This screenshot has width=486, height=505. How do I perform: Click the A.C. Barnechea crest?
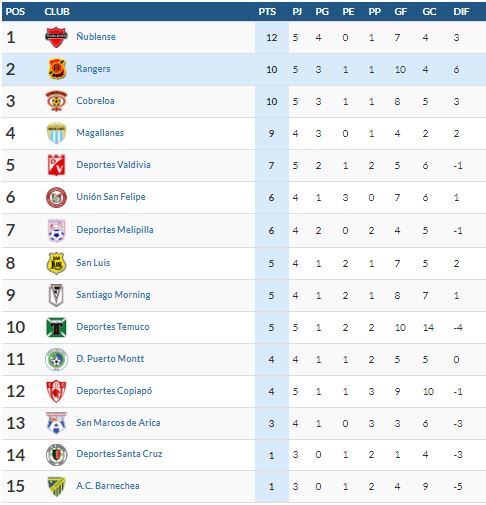coord(56,486)
